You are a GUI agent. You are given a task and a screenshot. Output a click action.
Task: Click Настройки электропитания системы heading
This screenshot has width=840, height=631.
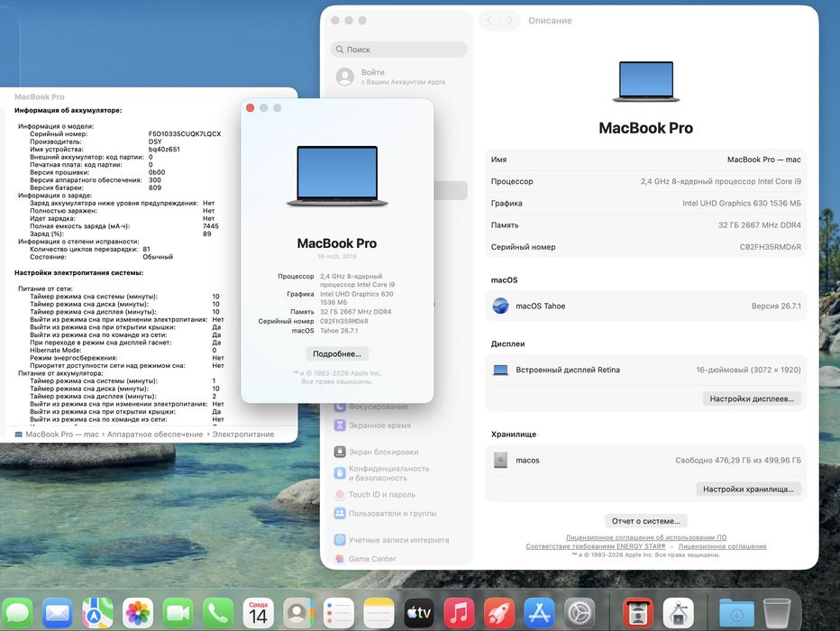pyautogui.click(x=78, y=272)
